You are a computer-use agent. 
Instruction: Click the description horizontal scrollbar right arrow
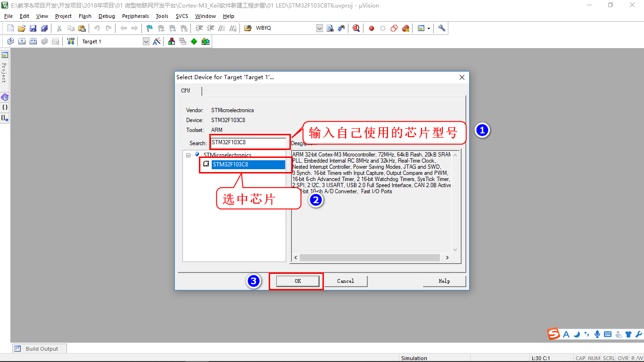click(447, 258)
